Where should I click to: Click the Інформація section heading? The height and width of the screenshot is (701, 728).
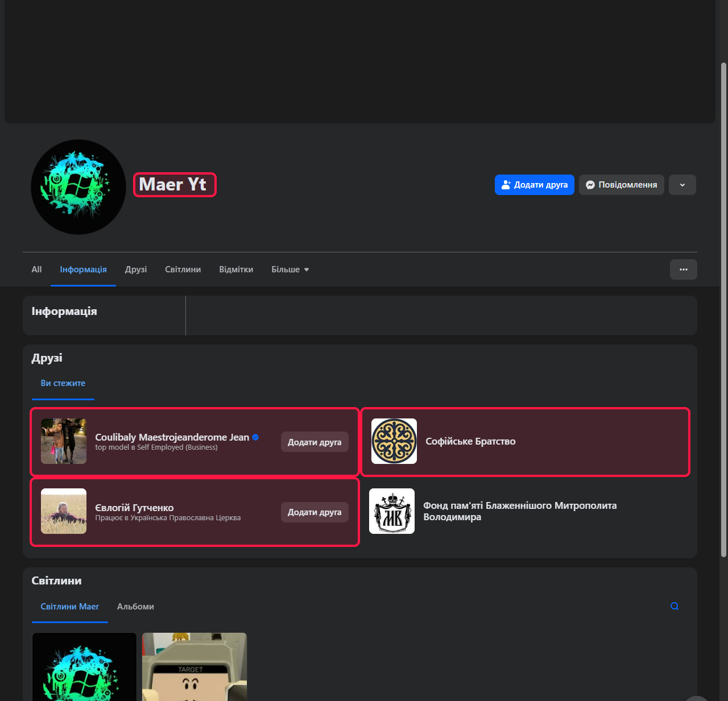click(x=64, y=312)
